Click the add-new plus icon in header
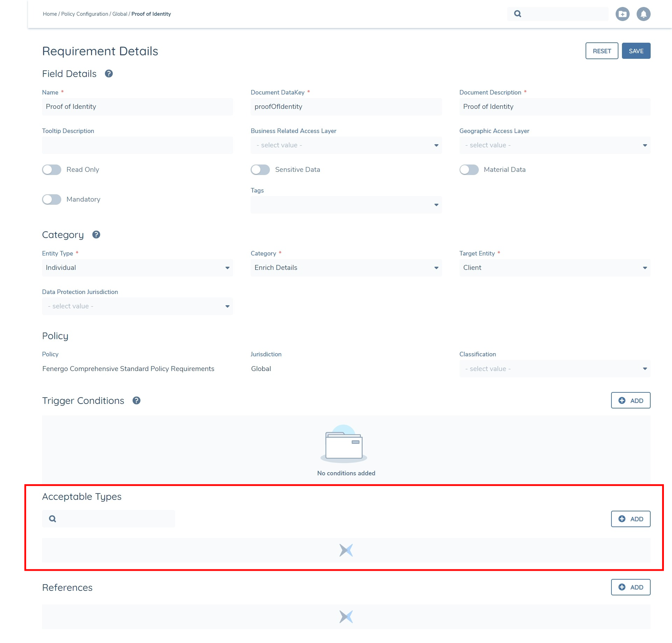Viewport: 672px width, 643px height. click(x=622, y=14)
